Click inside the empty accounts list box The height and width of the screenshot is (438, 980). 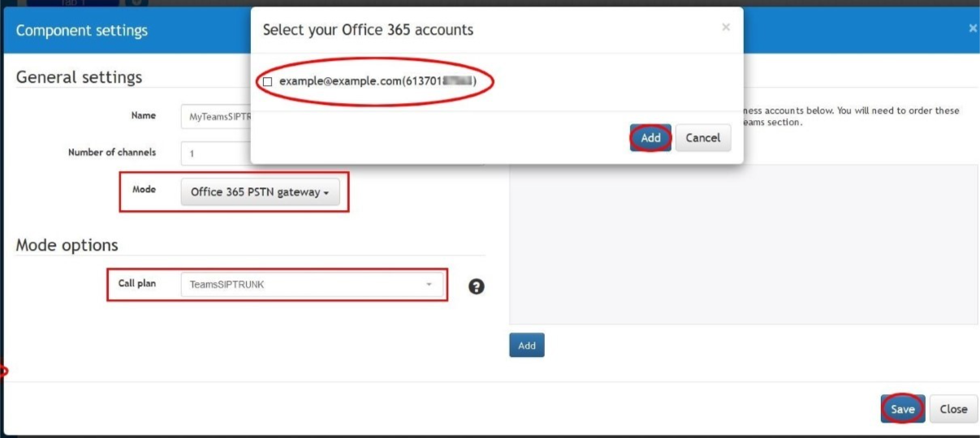click(743, 244)
